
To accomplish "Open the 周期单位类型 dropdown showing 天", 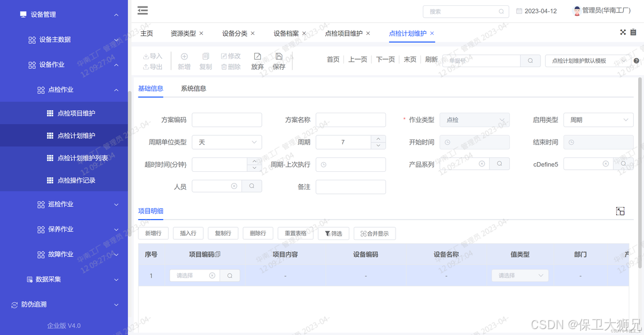I will coord(227,142).
